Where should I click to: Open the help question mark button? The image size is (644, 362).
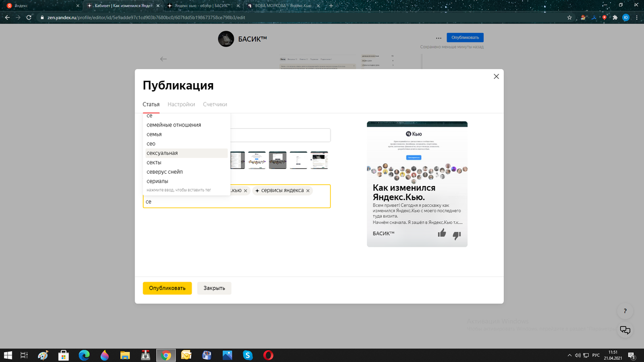click(x=625, y=311)
